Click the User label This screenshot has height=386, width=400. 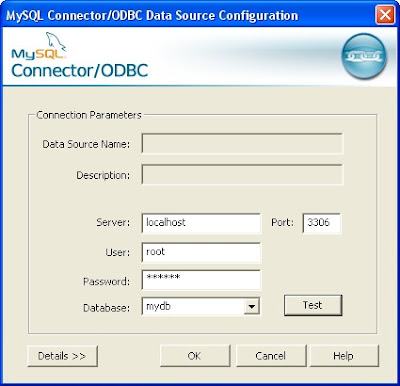(x=118, y=252)
